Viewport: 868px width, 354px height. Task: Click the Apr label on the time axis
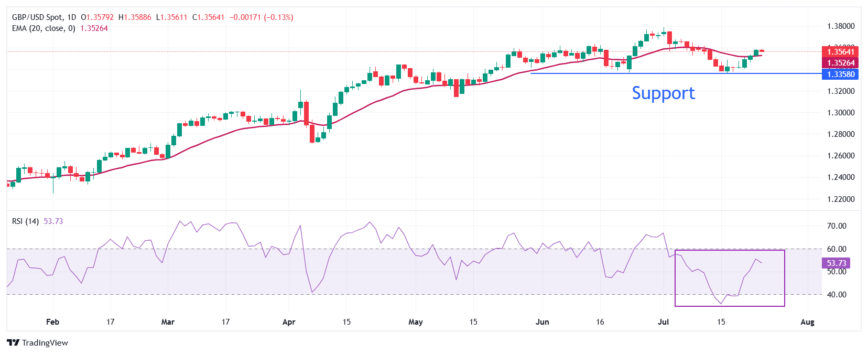(289, 322)
